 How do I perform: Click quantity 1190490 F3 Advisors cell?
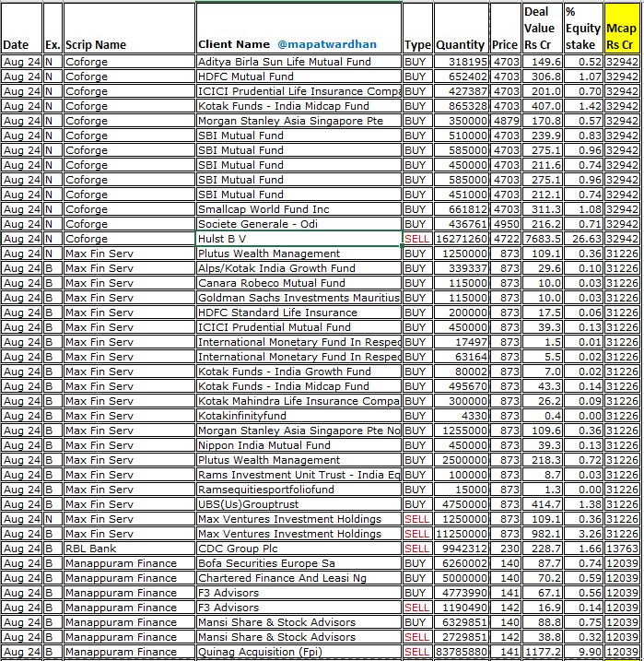click(x=462, y=608)
